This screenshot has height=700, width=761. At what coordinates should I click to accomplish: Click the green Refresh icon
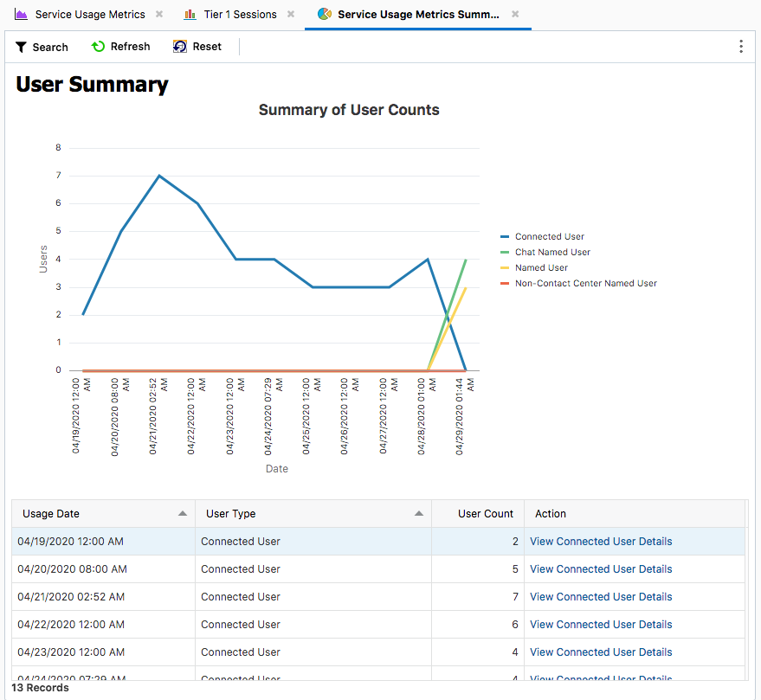pos(99,47)
